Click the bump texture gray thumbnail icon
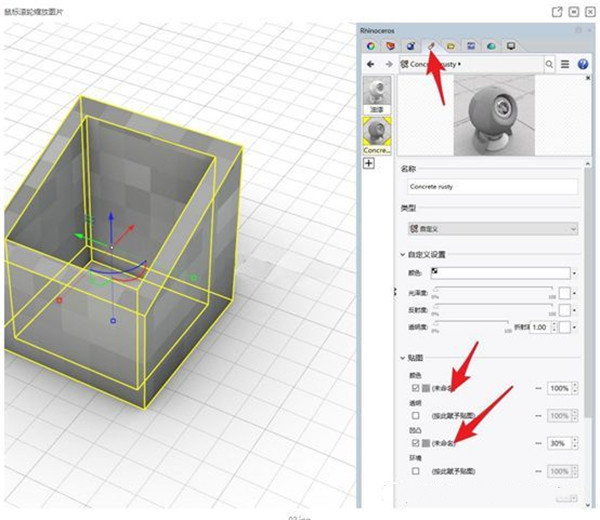 (x=426, y=443)
